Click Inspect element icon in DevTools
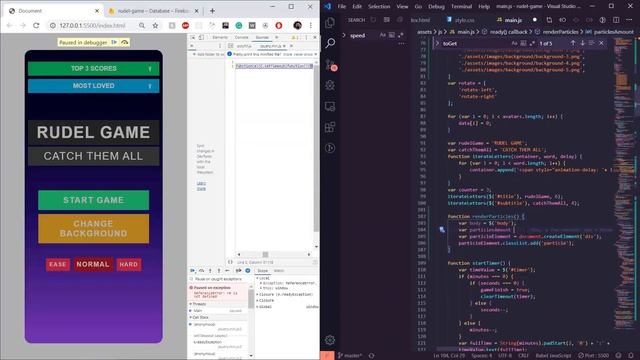Screen dimensions: 640x360 [x=193, y=37]
